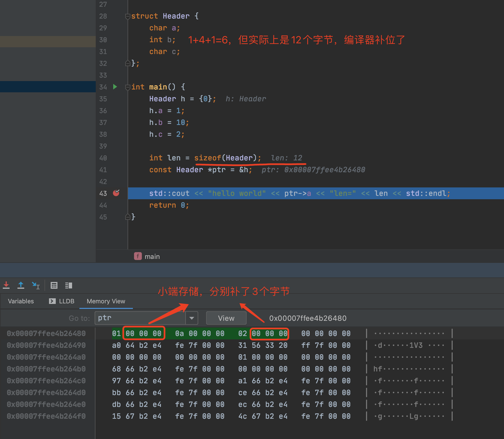Click the inline hint ptr: 0x00007ffee4b26480
Screen dimensions: 504x439
click(313, 170)
